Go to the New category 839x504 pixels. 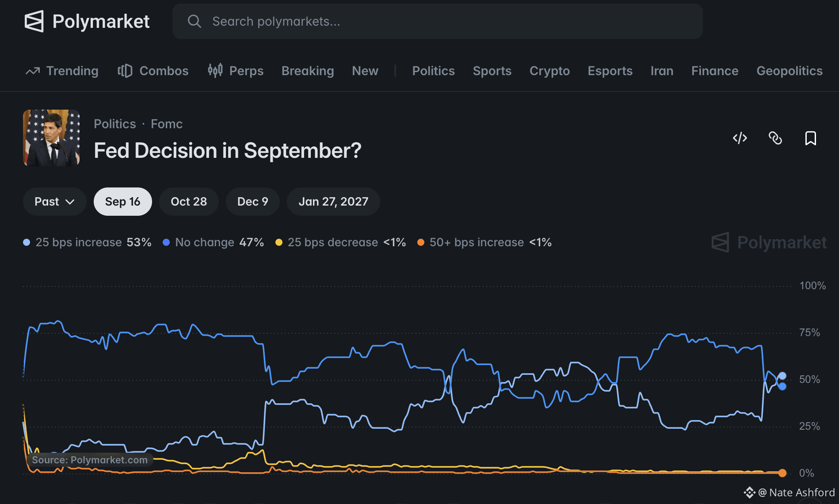click(365, 71)
